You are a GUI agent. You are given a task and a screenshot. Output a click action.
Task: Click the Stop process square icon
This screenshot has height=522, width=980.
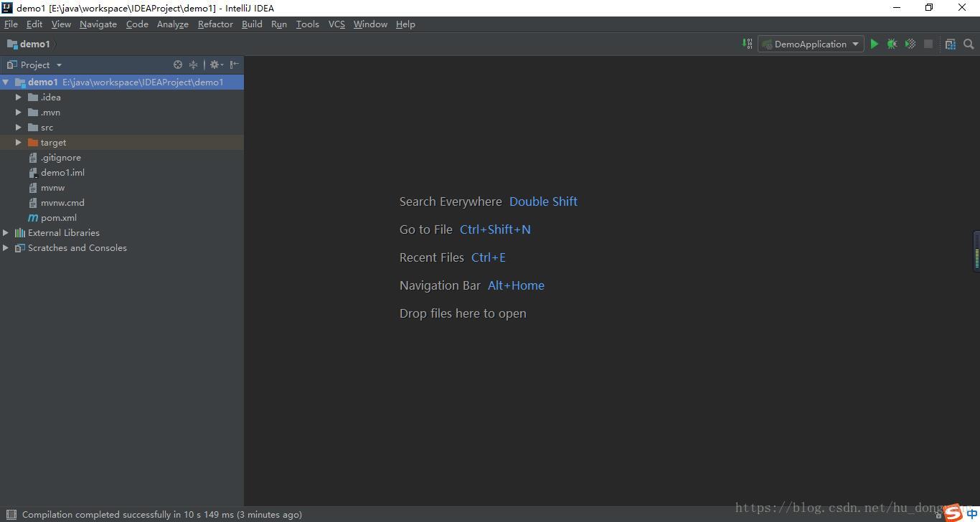928,44
